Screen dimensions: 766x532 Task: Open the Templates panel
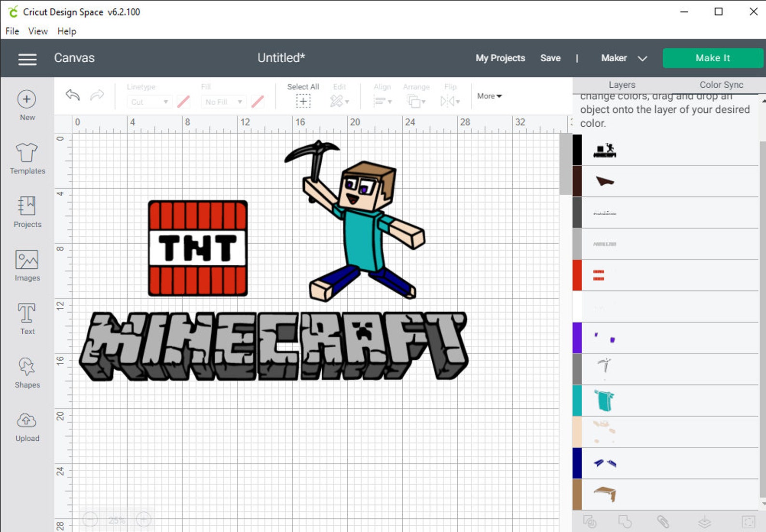pyautogui.click(x=27, y=152)
